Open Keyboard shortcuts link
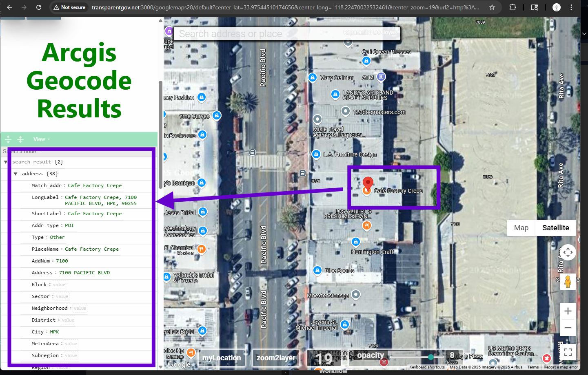 [x=427, y=367]
